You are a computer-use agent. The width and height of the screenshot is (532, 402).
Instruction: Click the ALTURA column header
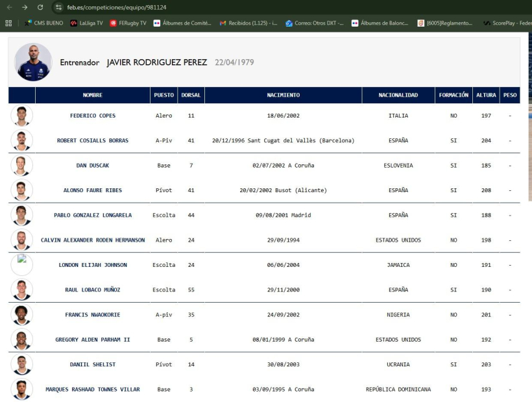click(486, 95)
